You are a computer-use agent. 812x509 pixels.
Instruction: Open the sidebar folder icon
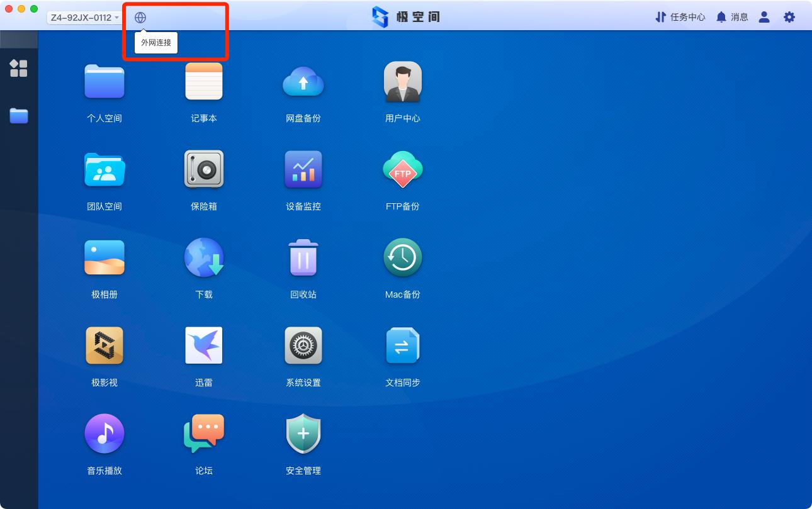tap(19, 116)
